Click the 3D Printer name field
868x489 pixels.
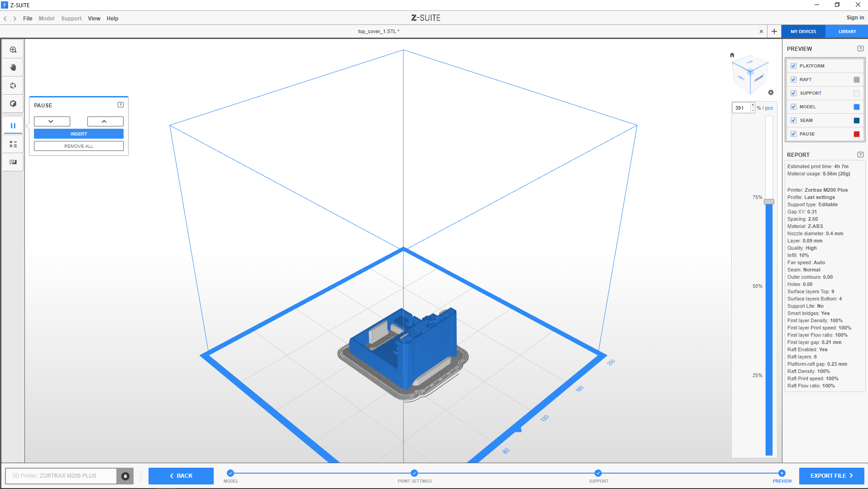tap(61, 476)
